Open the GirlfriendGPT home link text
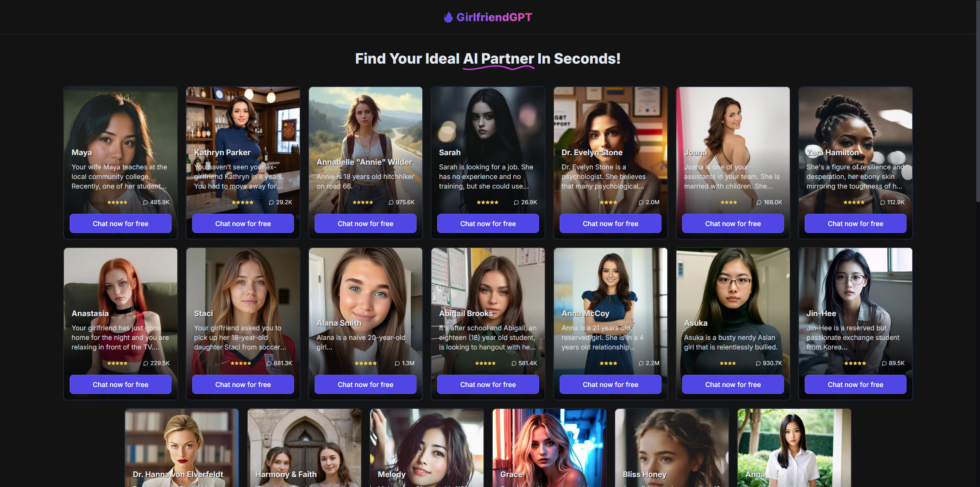Viewport: 980px width, 487px height. click(494, 17)
